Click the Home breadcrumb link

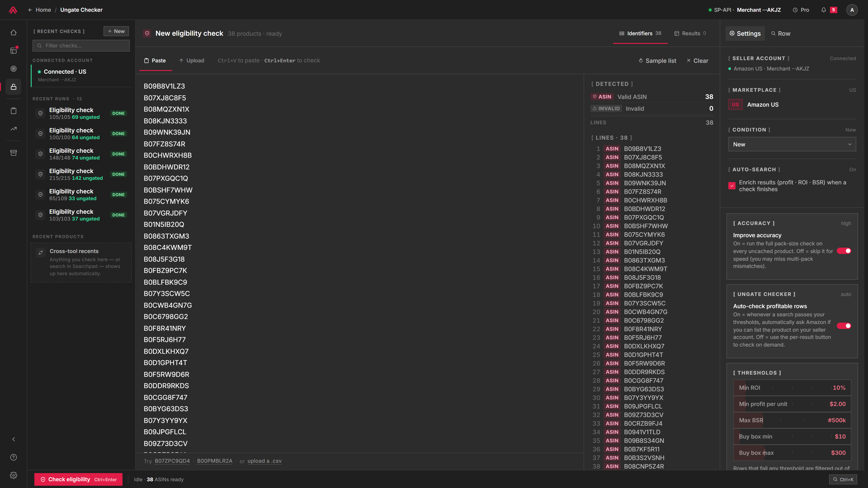[x=43, y=10]
